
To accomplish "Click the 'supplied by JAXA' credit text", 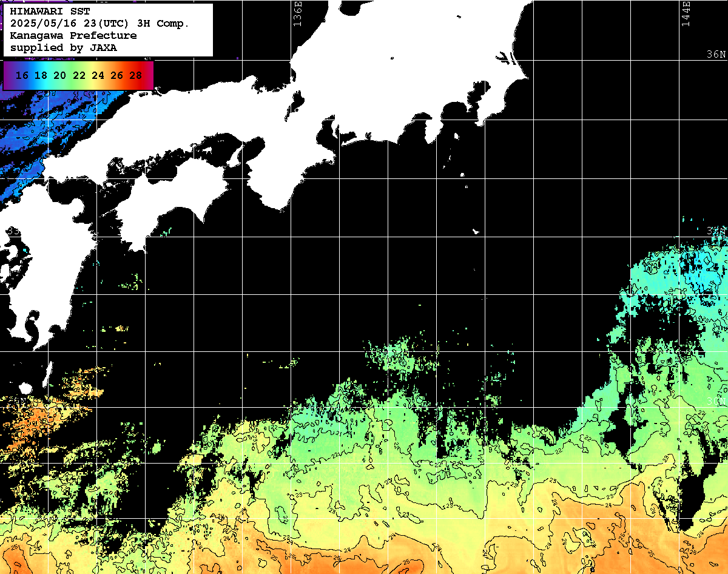I will 64,47.
